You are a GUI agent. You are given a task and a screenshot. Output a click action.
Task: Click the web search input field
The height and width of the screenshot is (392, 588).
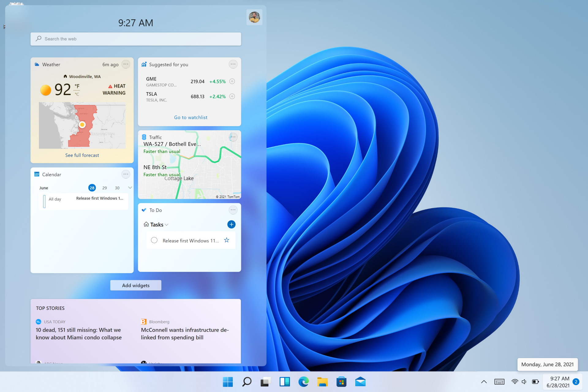(x=136, y=39)
